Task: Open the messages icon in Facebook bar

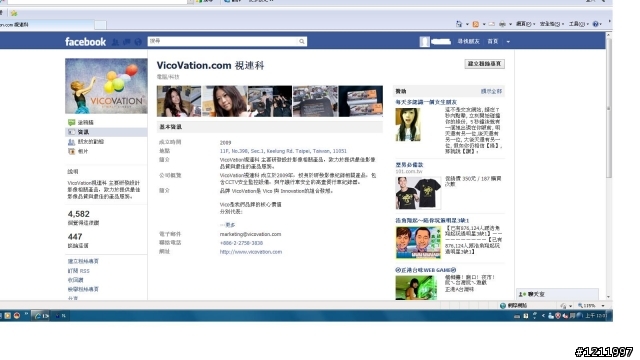Action: coord(127,42)
